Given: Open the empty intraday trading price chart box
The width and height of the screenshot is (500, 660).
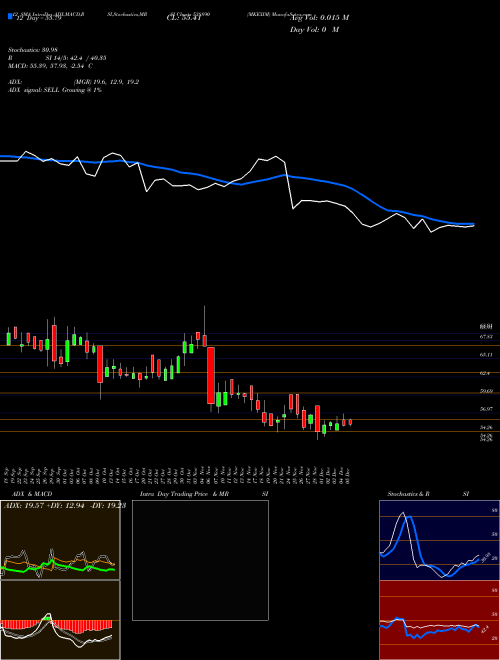Looking at the screenshot, I should (x=200, y=560).
